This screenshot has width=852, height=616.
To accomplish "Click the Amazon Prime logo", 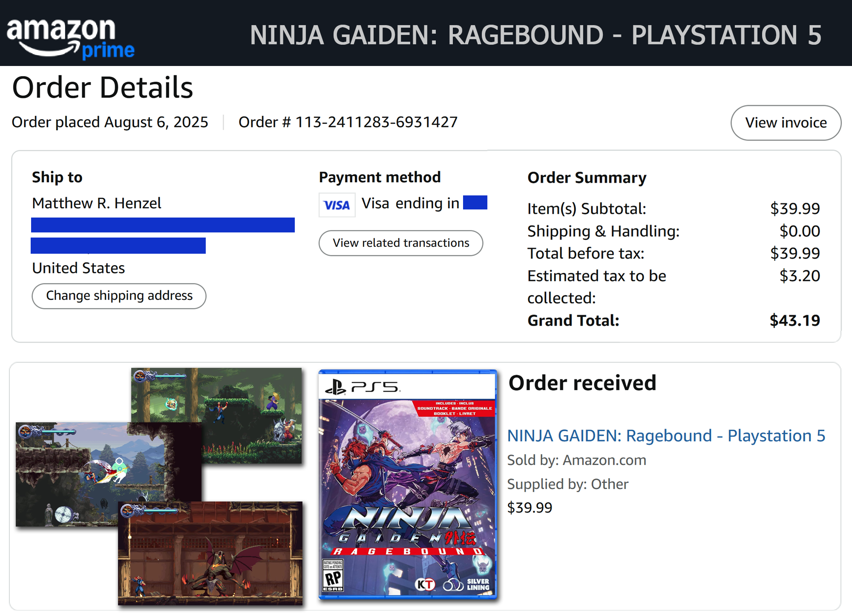I will click(x=70, y=37).
